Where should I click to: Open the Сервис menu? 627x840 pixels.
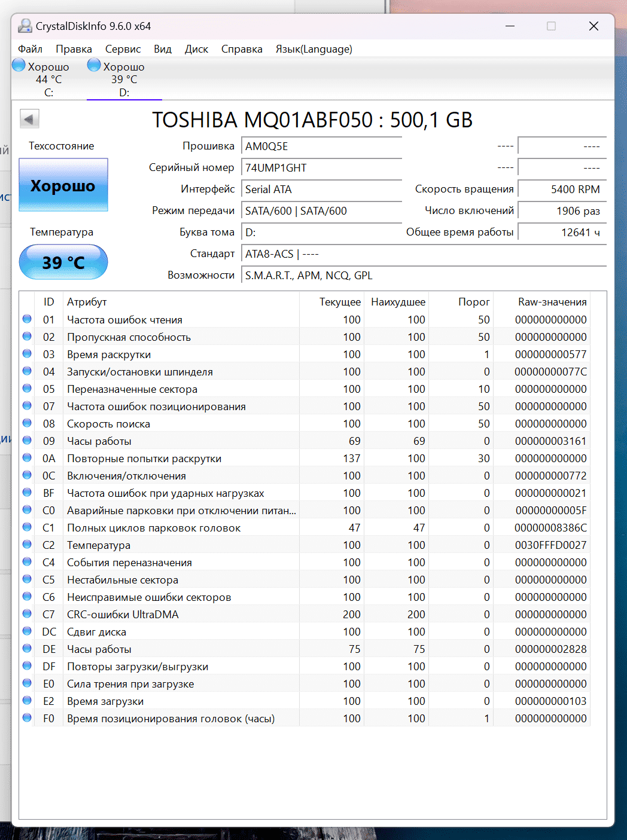pos(123,49)
